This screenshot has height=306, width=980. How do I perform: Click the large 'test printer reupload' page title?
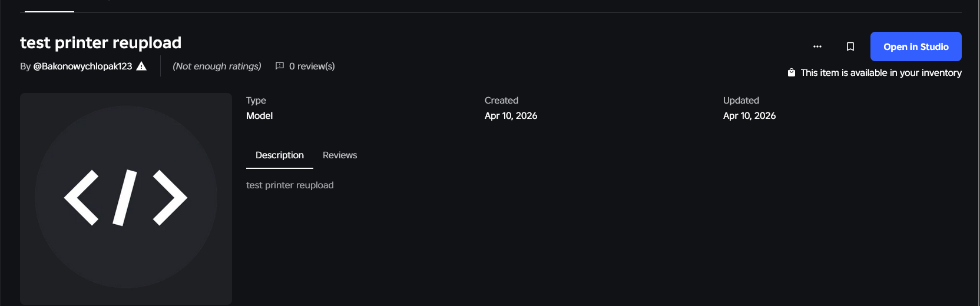pyautogui.click(x=101, y=43)
